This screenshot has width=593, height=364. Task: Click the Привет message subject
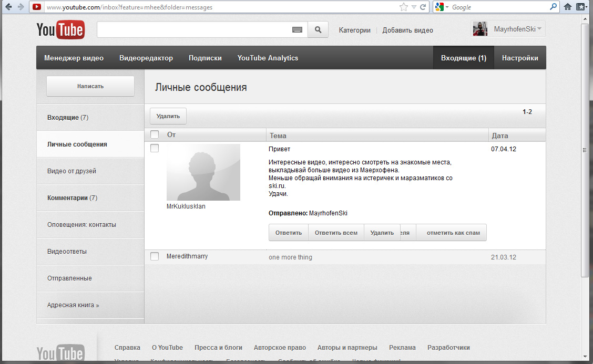point(280,149)
